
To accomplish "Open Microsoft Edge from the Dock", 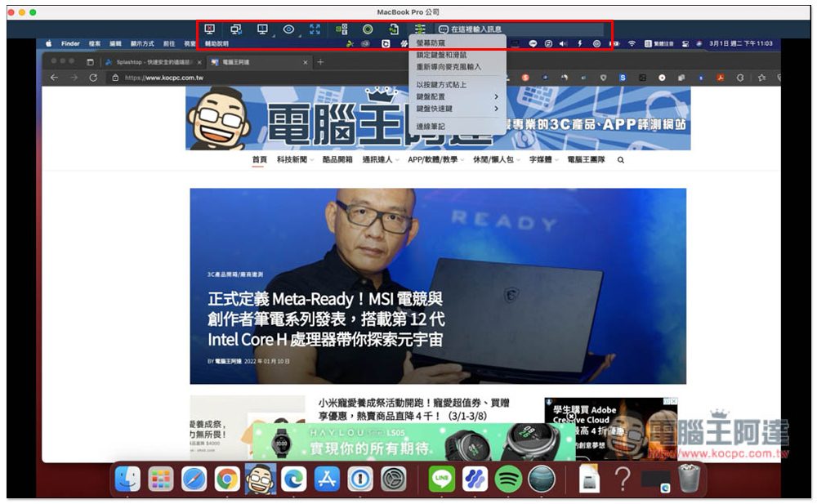I will (294, 479).
